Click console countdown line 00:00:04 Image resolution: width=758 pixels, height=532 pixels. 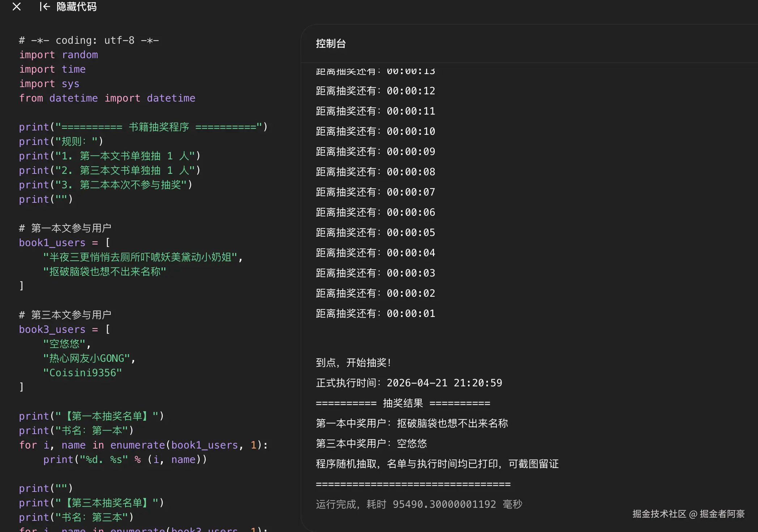click(x=375, y=253)
